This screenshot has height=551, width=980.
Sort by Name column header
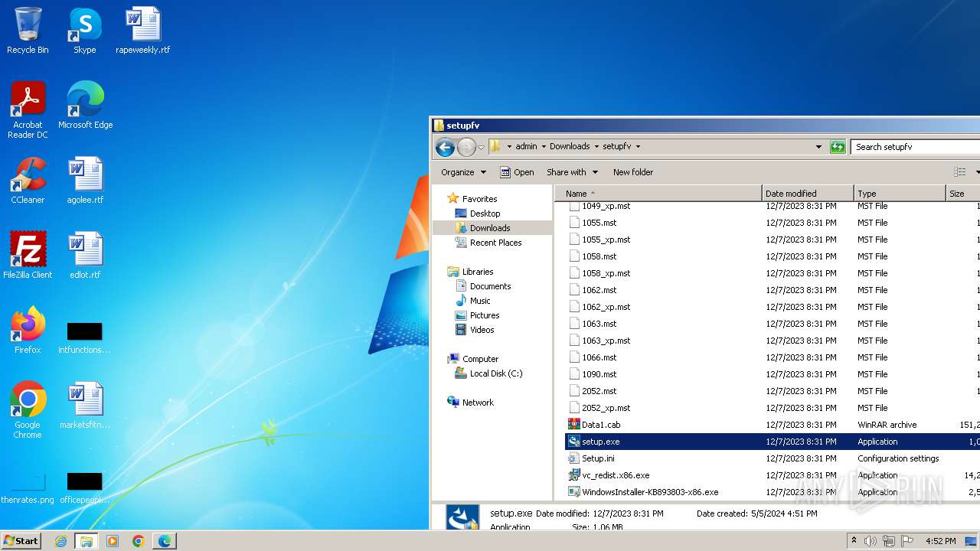point(658,194)
